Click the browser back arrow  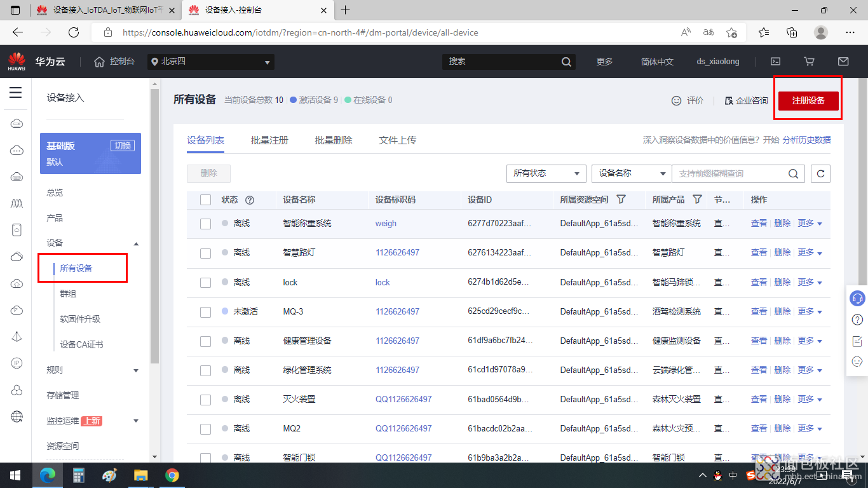(x=18, y=32)
